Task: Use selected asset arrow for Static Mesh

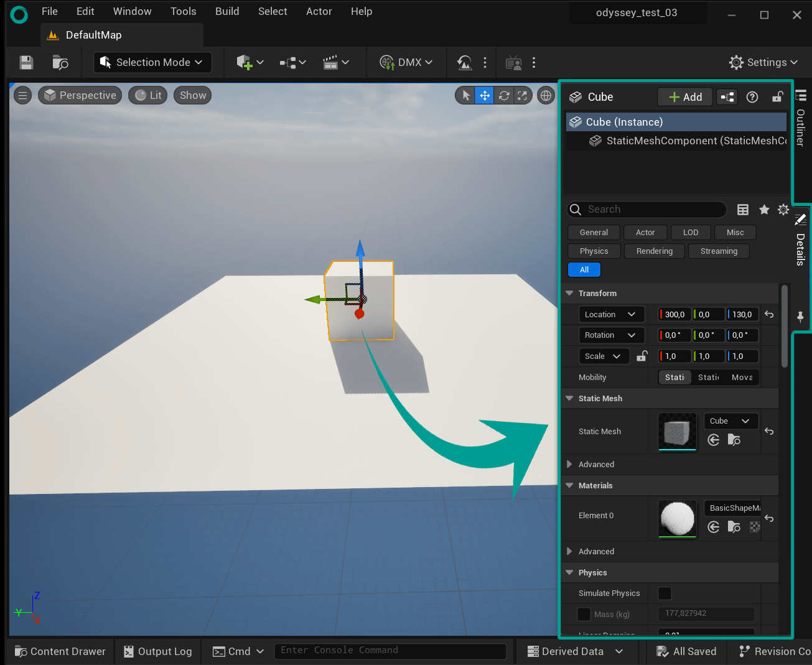Action: coord(714,440)
